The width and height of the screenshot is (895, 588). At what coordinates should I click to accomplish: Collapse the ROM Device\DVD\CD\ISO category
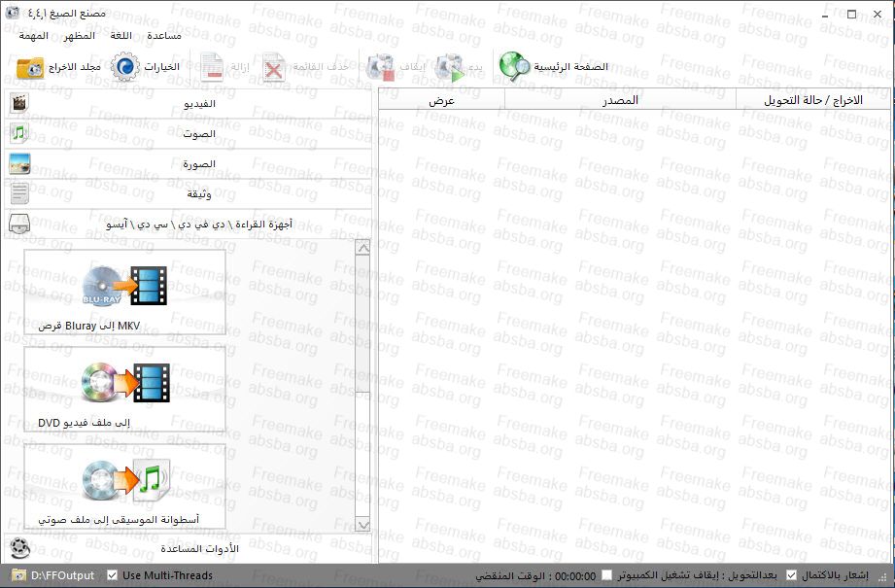coord(188,225)
